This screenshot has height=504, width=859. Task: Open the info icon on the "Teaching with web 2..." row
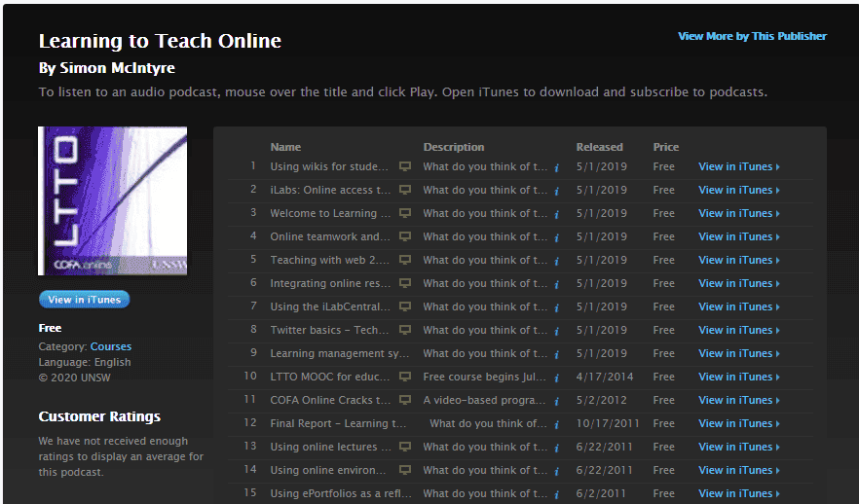(x=556, y=261)
